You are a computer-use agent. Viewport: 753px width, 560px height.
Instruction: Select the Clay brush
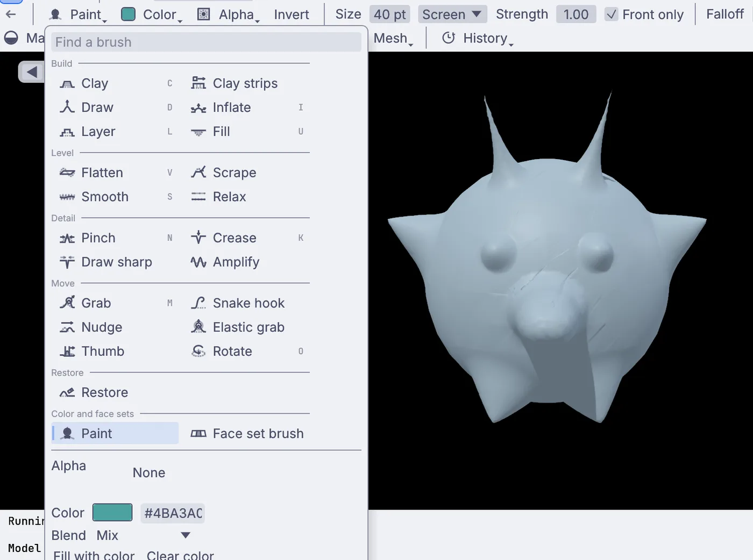(x=115, y=83)
